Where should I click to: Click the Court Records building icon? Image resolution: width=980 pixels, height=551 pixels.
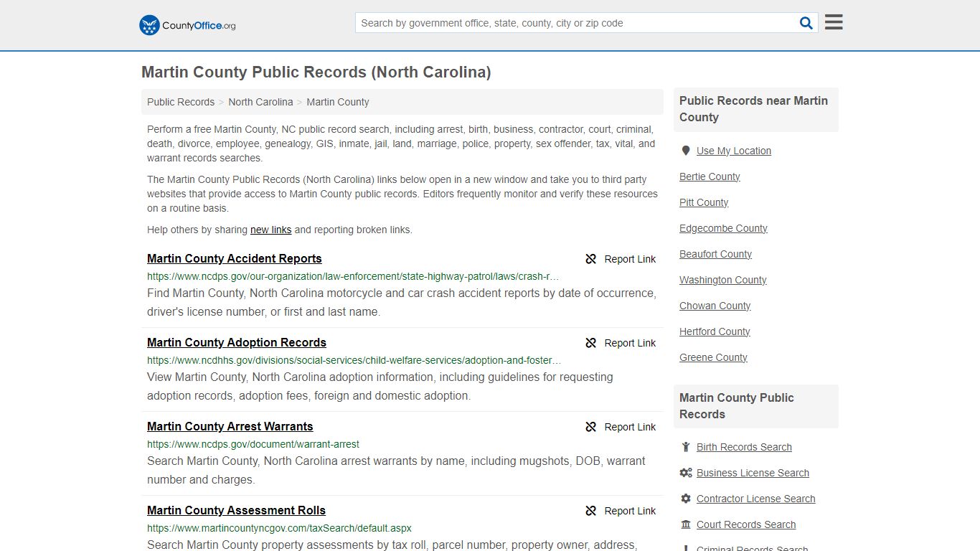tap(686, 524)
